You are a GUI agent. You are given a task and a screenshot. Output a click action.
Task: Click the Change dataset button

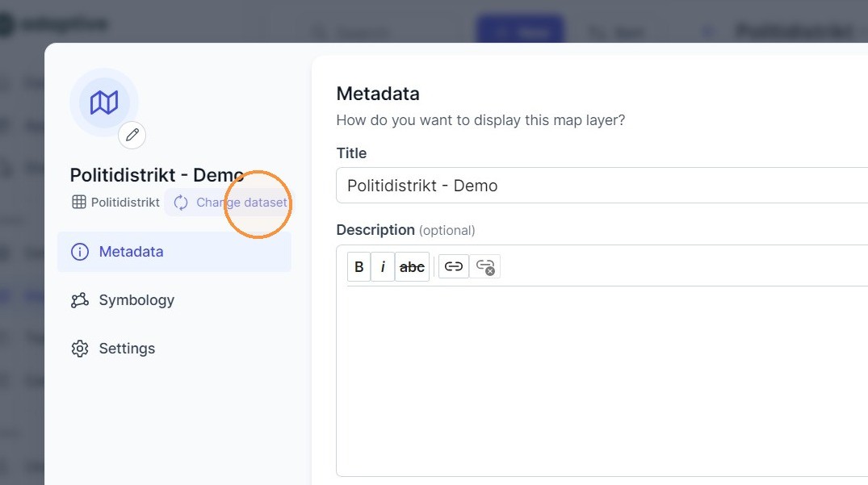point(230,203)
